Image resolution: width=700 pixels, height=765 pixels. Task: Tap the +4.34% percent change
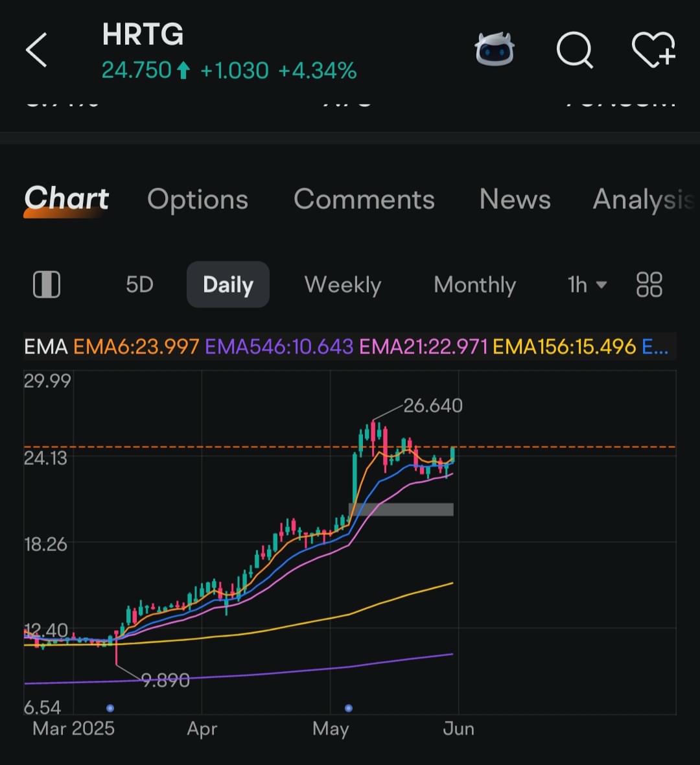pyautogui.click(x=318, y=71)
